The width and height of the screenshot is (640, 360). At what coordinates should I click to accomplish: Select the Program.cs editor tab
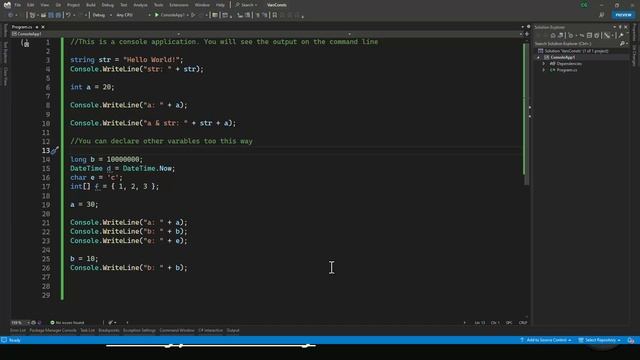[22, 27]
